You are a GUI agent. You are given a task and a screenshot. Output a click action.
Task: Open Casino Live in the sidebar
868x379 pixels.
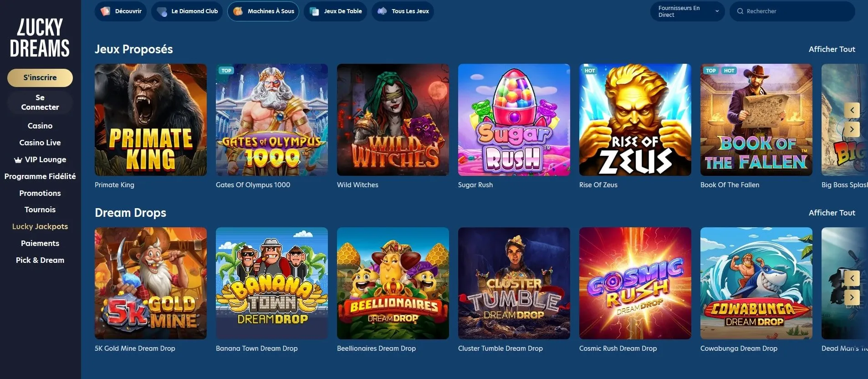(x=40, y=143)
